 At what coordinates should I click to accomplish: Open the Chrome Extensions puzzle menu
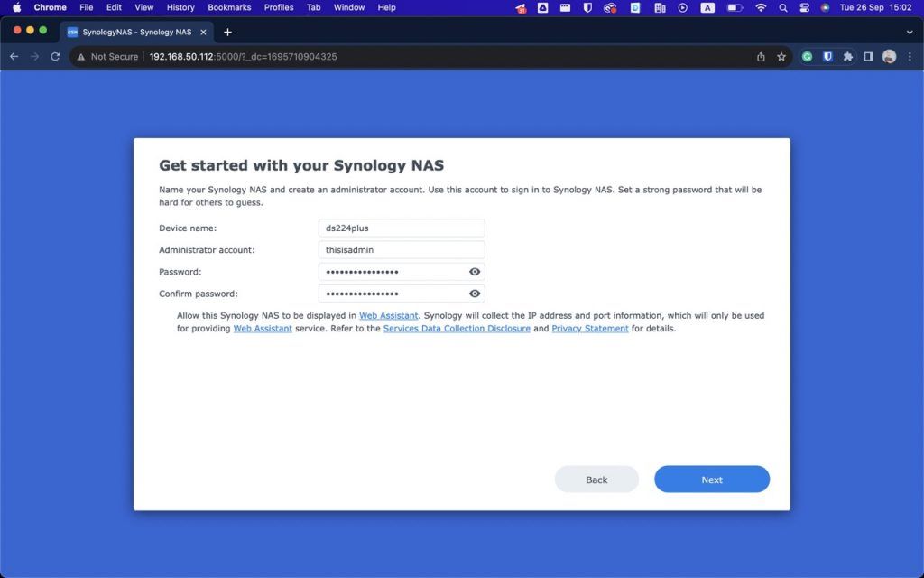(848, 57)
